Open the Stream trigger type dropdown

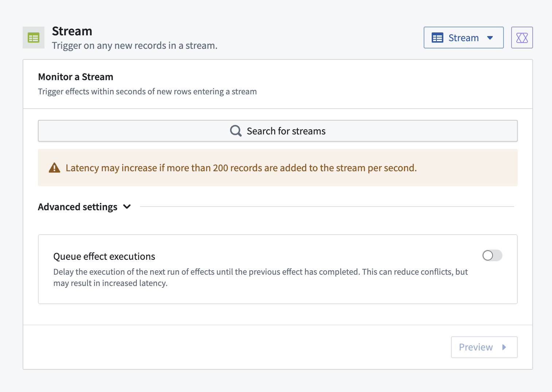pyautogui.click(x=463, y=38)
